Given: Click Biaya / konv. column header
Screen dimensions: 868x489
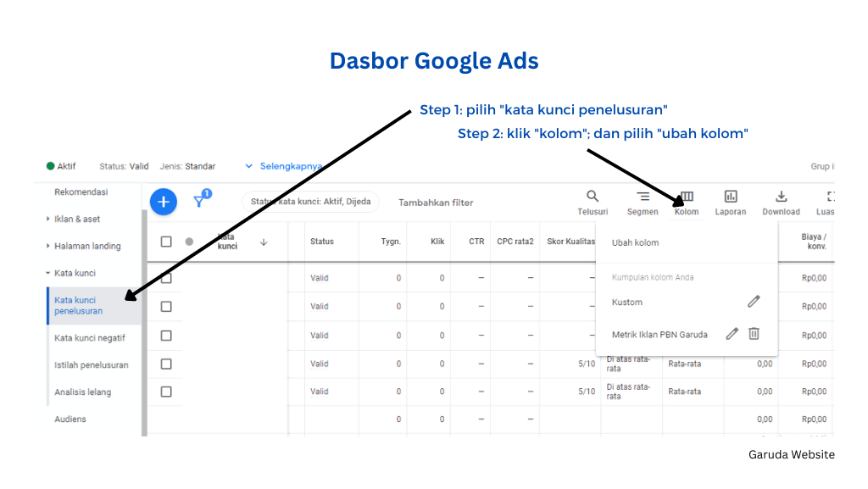Looking at the screenshot, I should pyautogui.click(x=814, y=242).
